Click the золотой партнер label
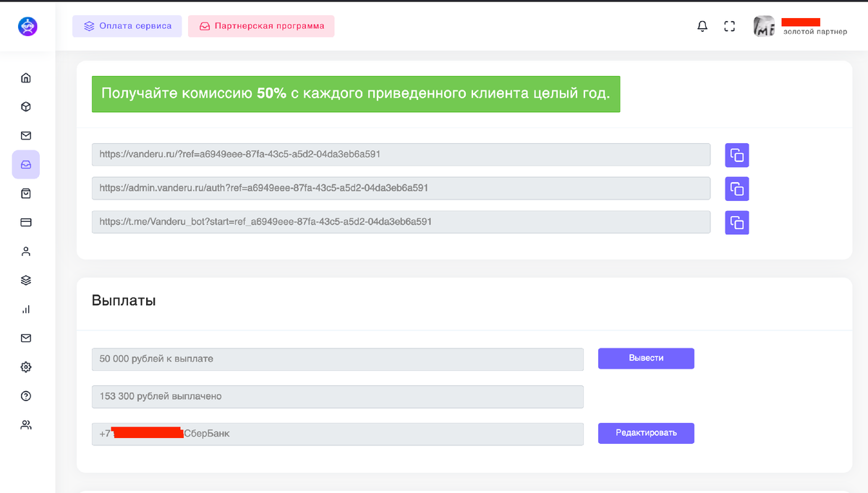Screen dimensions: 868x493 tap(815, 32)
